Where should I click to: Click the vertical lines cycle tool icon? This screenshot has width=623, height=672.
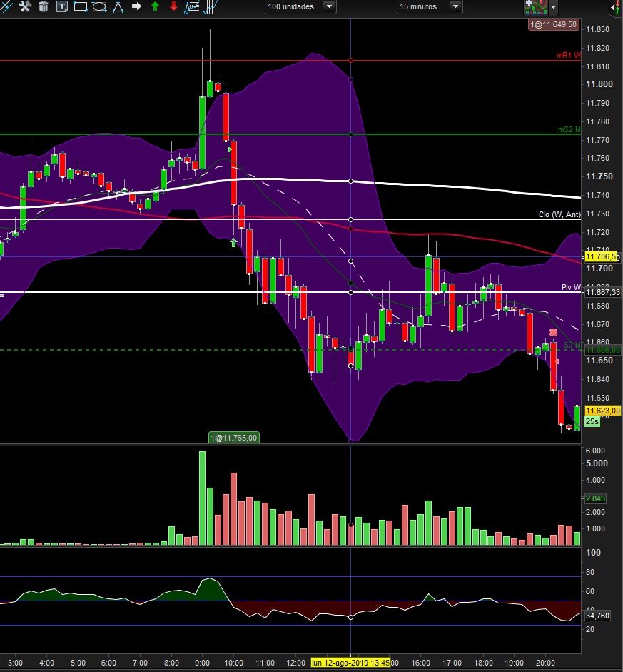click(211, 6)
